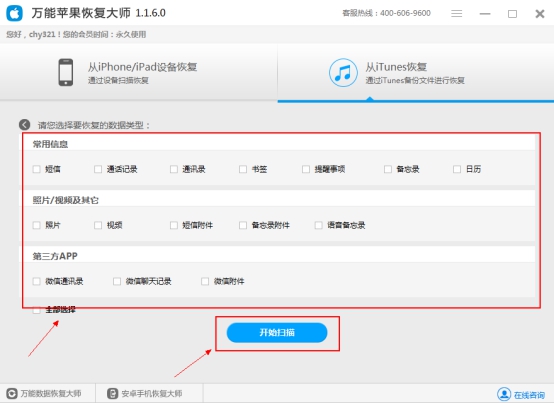Viewport: 554px width, 403px height.
Task: Click the 安卓手机恢复大师 icon in footer
Action: pos(112,393)
